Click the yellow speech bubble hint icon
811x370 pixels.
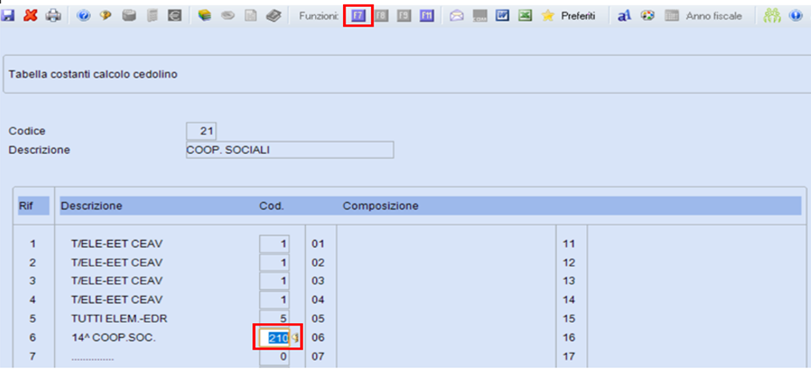click(106, 16)
